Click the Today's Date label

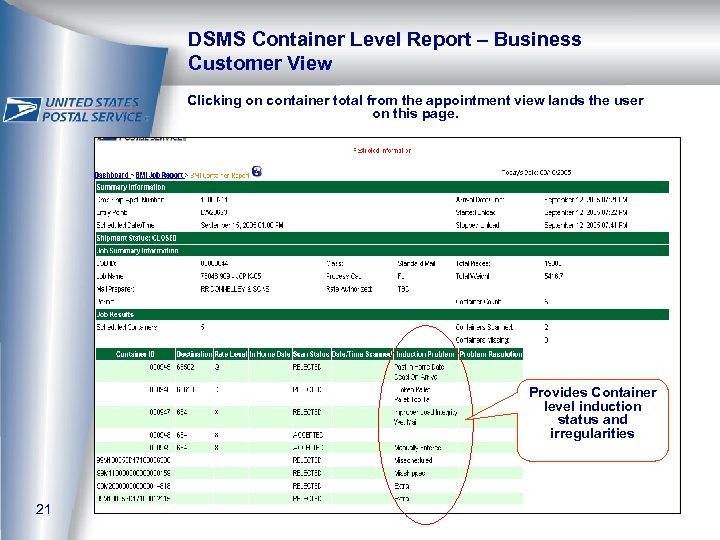(x=536, y=172)
